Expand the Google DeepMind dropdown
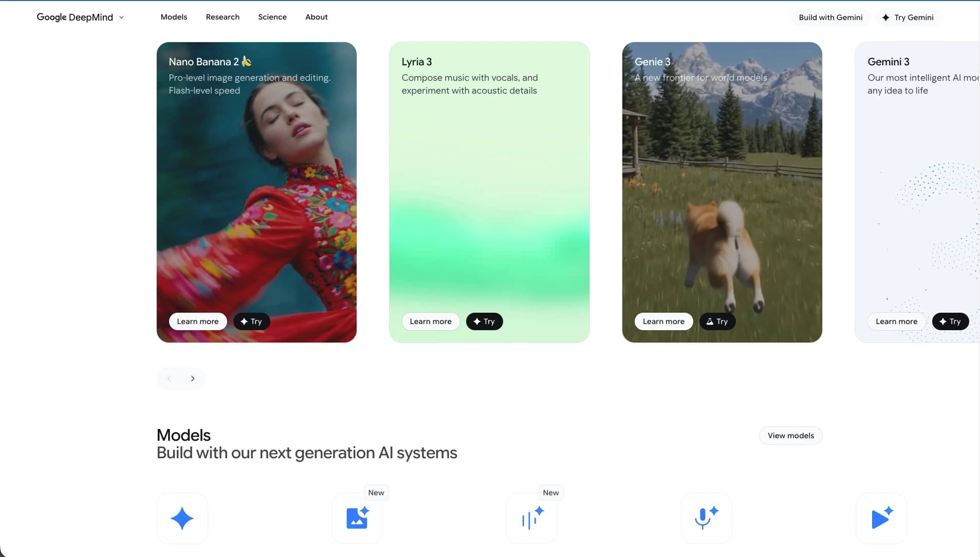980x557 pixels. tap(122, 17)
